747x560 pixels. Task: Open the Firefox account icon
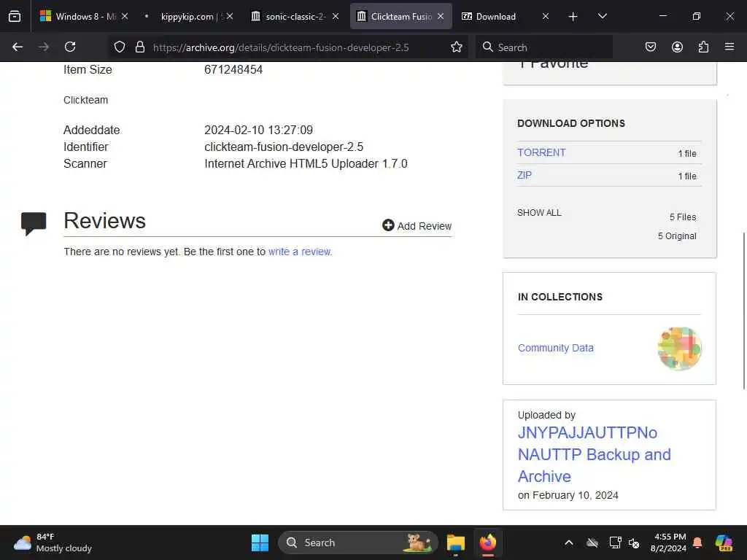677,47
